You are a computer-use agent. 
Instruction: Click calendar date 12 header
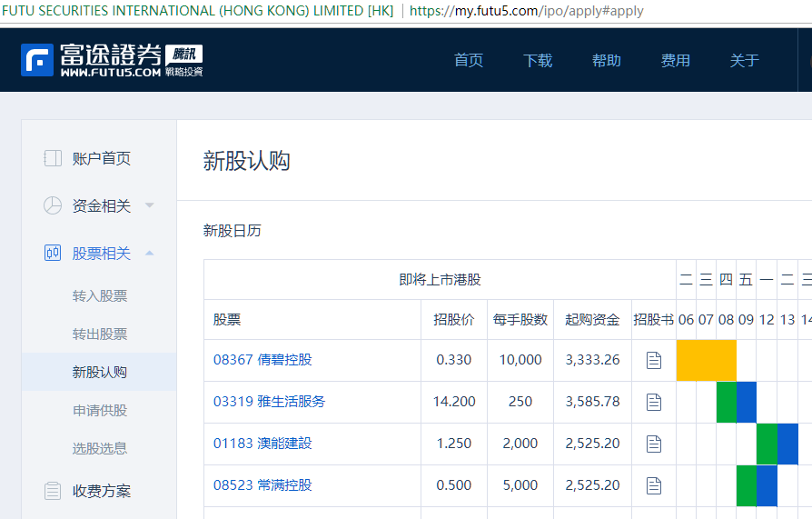tap(767, 319)
